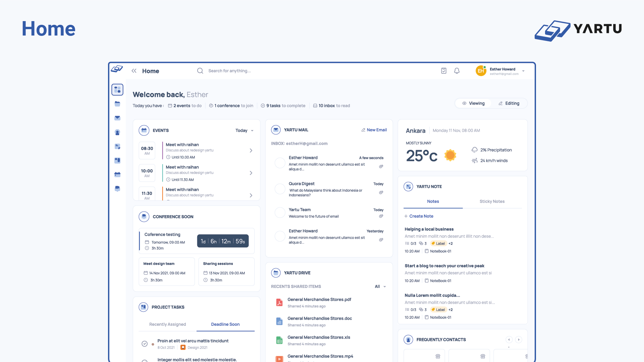Open the Contacts person icon in sidebar
The width and height of the screenshot is (644, 362).
point(117,132)
